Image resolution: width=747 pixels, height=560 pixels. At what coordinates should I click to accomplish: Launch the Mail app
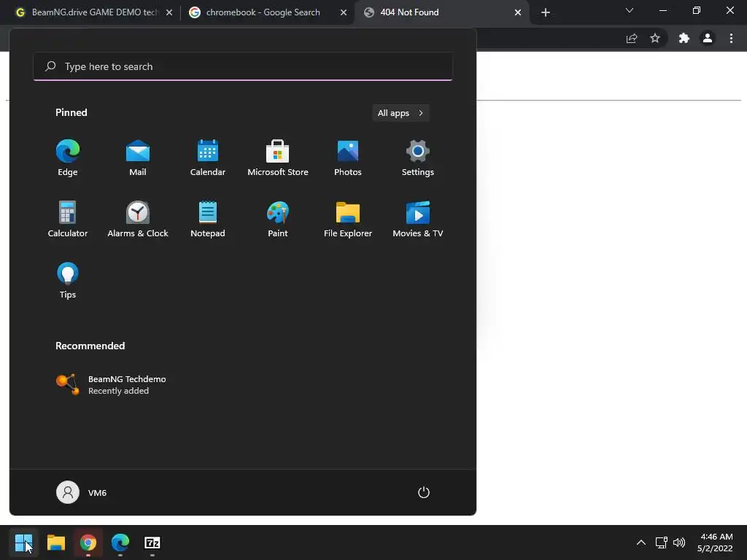pos(138,158)
